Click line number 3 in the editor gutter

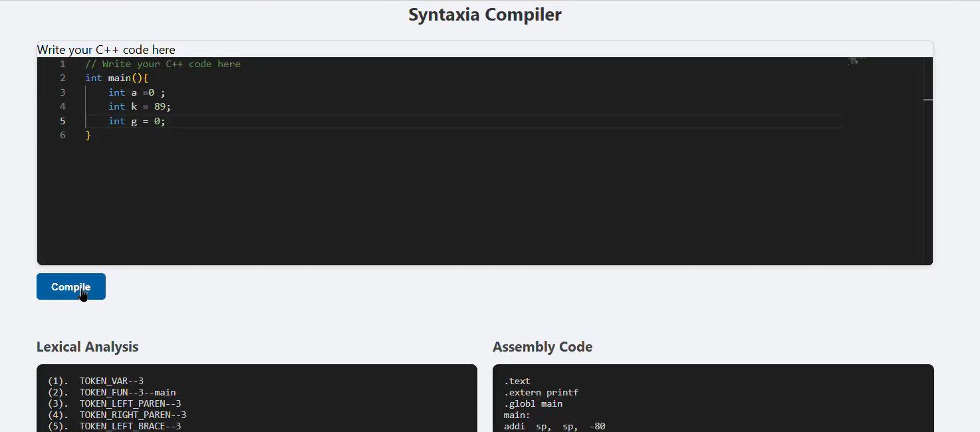(x=62, y=92)
